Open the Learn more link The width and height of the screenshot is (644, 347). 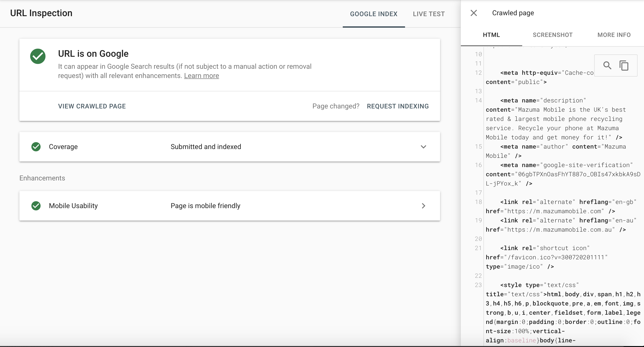pos(201,76)
